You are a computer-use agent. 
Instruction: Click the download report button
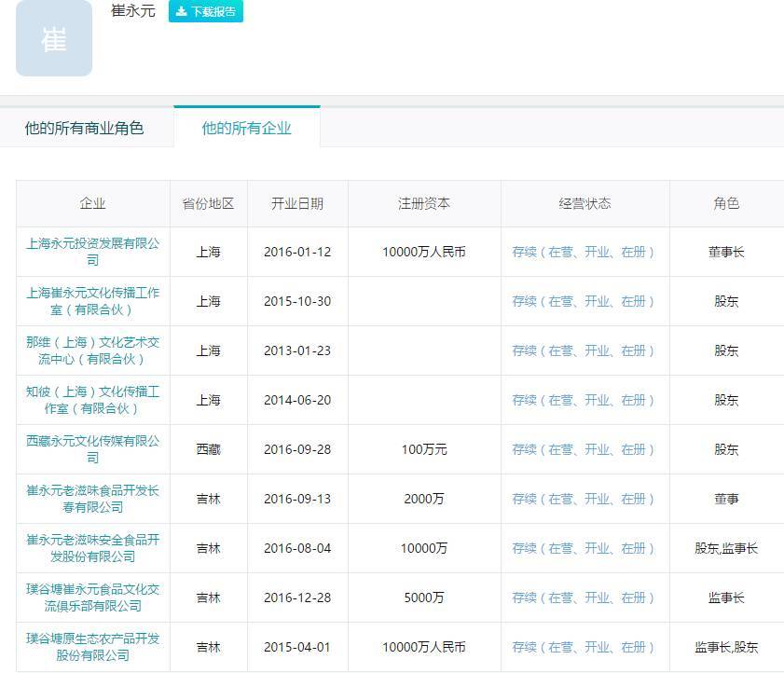[205, 11]
